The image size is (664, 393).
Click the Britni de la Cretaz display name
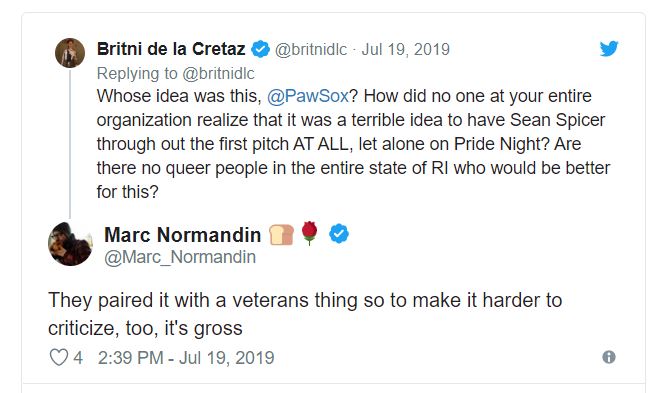click(171, 49)
